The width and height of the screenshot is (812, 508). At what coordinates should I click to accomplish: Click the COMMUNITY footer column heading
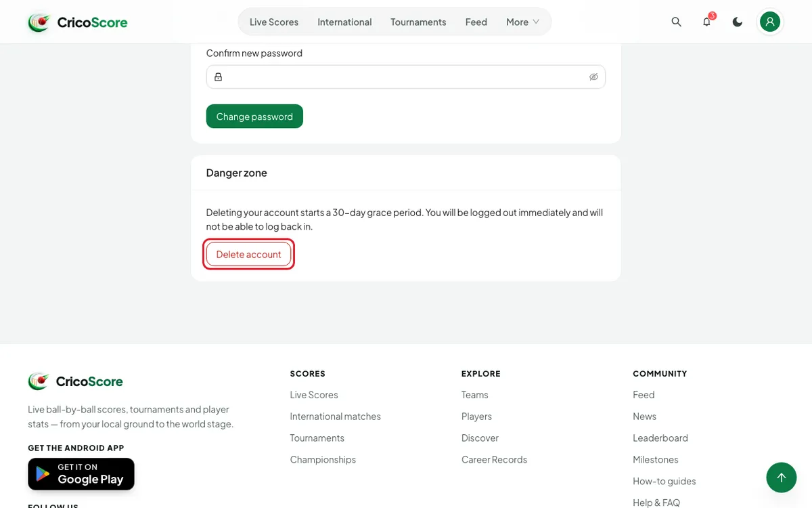point(660,374)
